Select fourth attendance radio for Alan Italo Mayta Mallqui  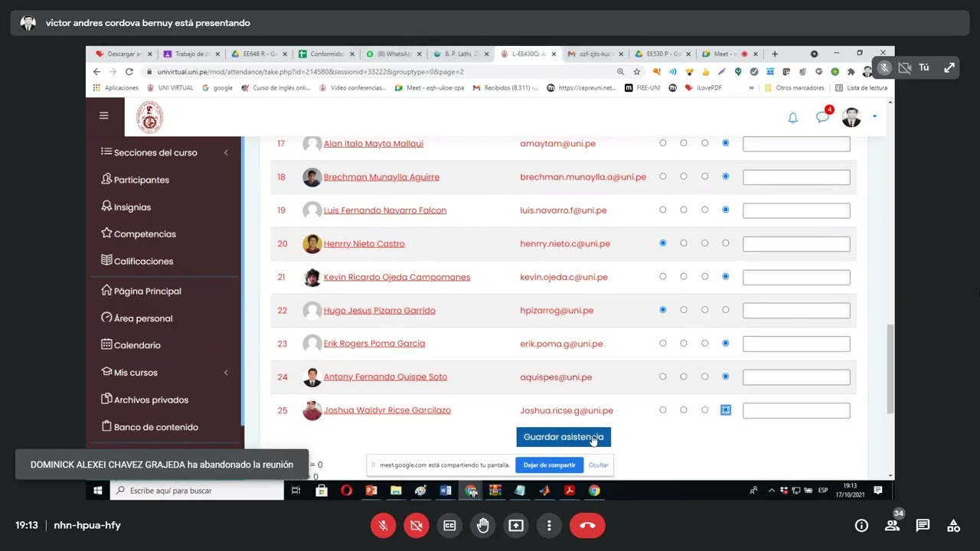pyautogui.click(x=726, y=143)
